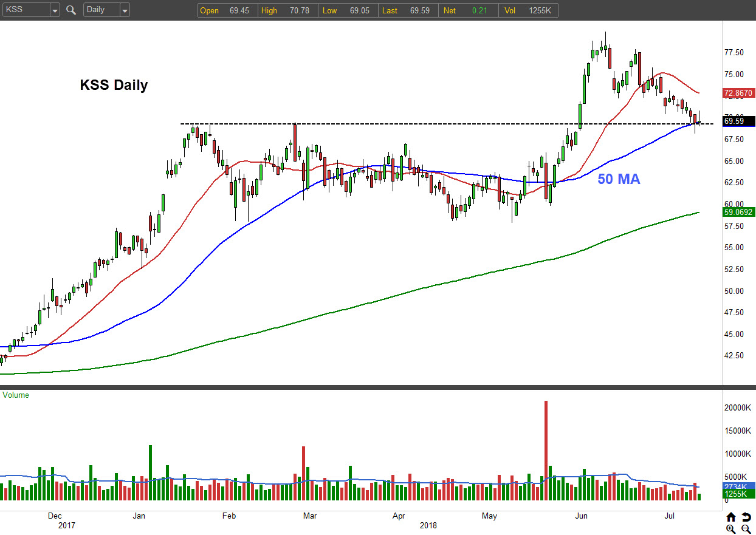Click the 20000K volume axis label

[737, 407]
